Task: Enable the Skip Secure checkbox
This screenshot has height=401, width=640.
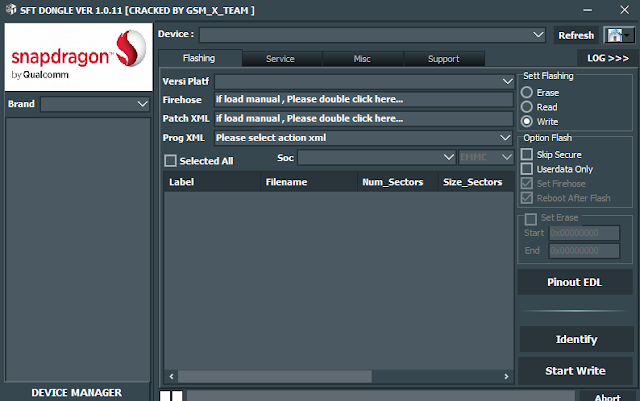Action: (527, 154)
